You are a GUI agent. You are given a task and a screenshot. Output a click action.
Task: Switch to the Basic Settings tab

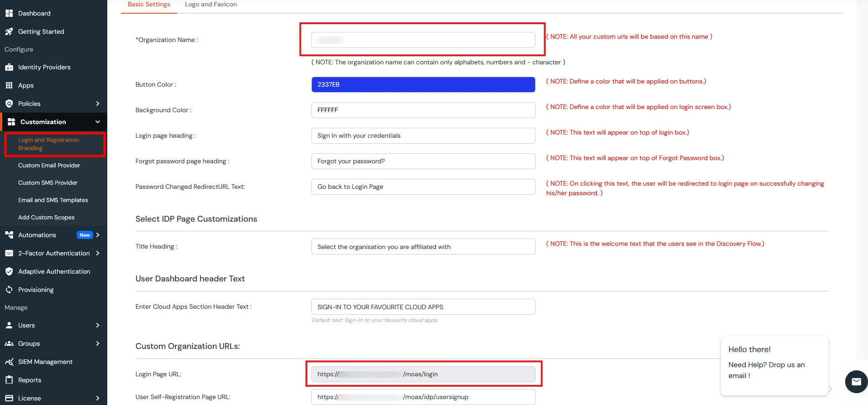[x=149, y=5]
